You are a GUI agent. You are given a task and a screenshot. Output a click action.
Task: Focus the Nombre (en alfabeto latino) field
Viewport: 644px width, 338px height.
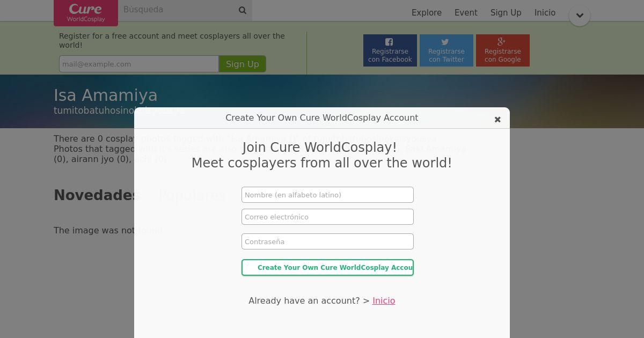pos(327,195)
